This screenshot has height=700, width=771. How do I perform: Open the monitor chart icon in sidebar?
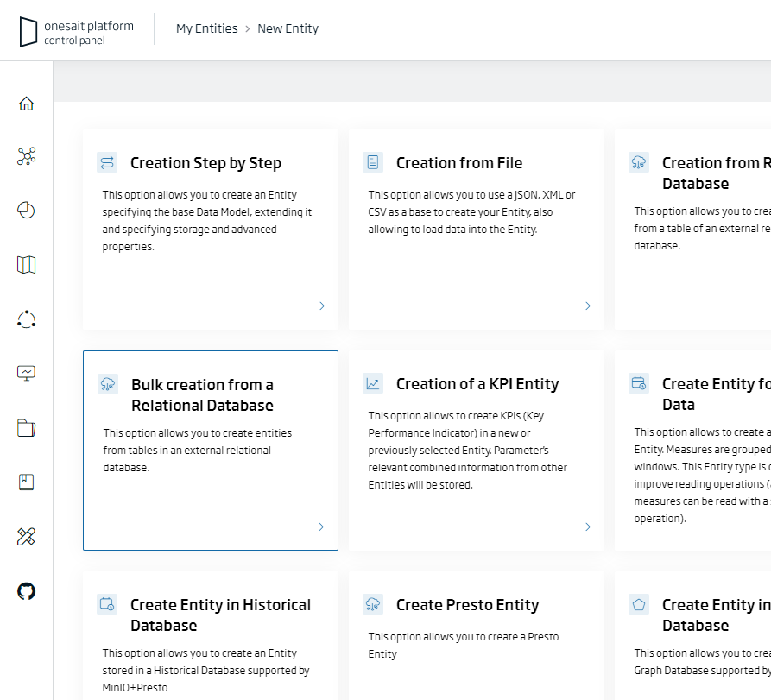click(27, 373)
